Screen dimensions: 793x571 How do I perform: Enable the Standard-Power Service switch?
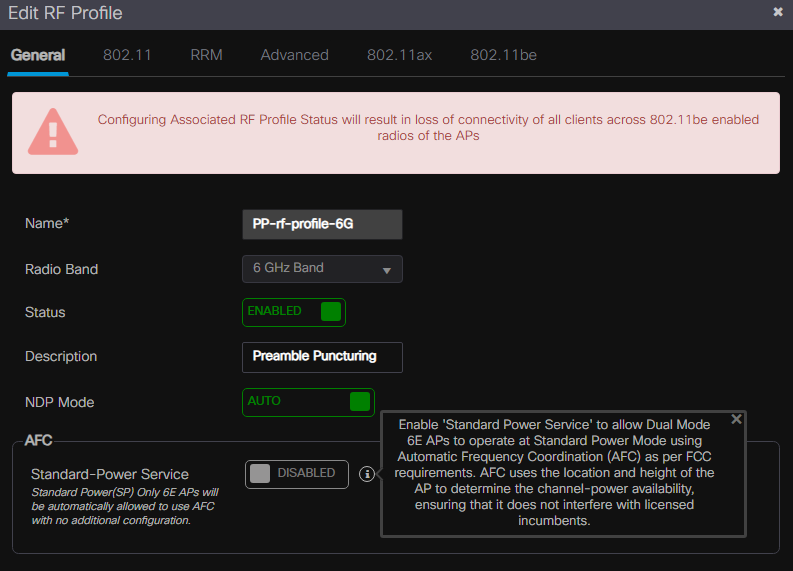pyautogui.click(x=296, y=474)
